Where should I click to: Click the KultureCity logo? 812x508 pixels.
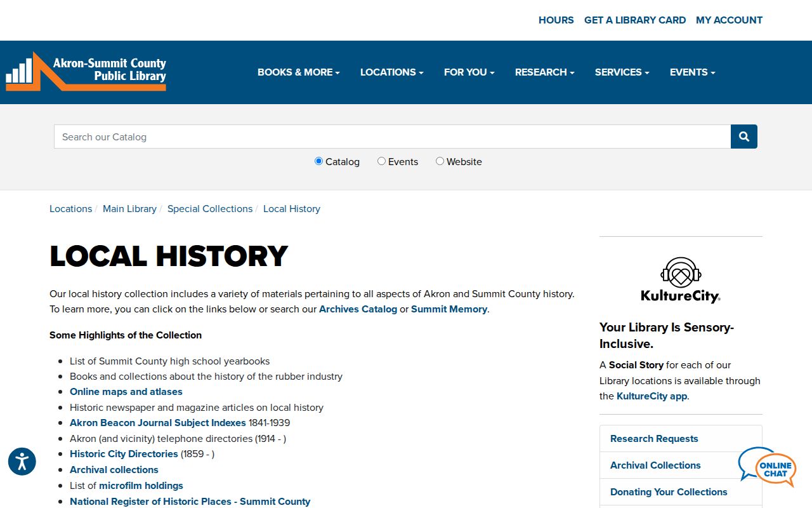click(x=681, y=279)
